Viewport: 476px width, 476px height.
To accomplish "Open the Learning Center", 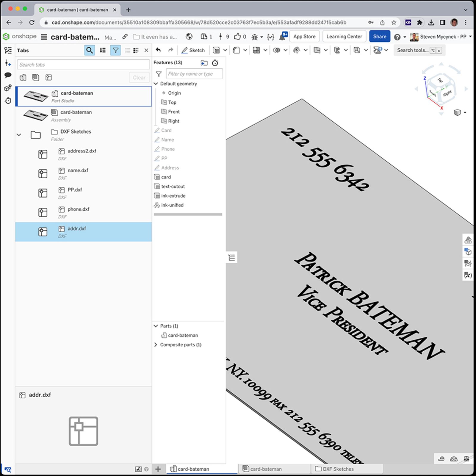I will (344, 36).
